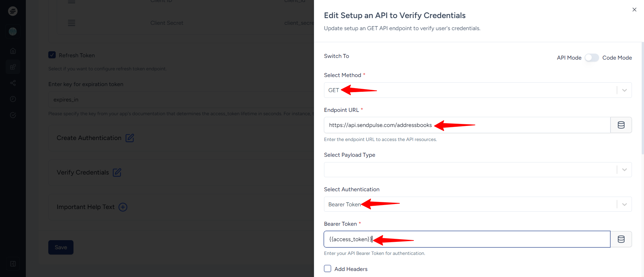Click the drag handle next to Client Secret

coord(71,23)
